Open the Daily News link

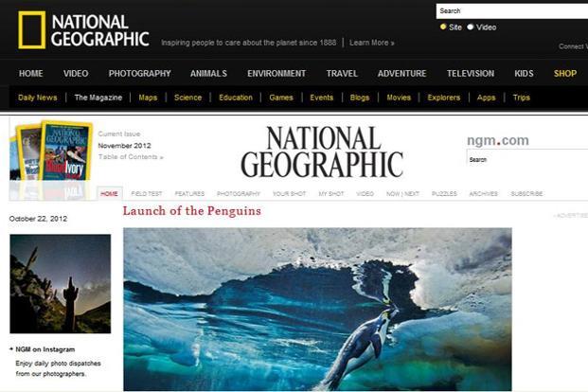(38, 98)
